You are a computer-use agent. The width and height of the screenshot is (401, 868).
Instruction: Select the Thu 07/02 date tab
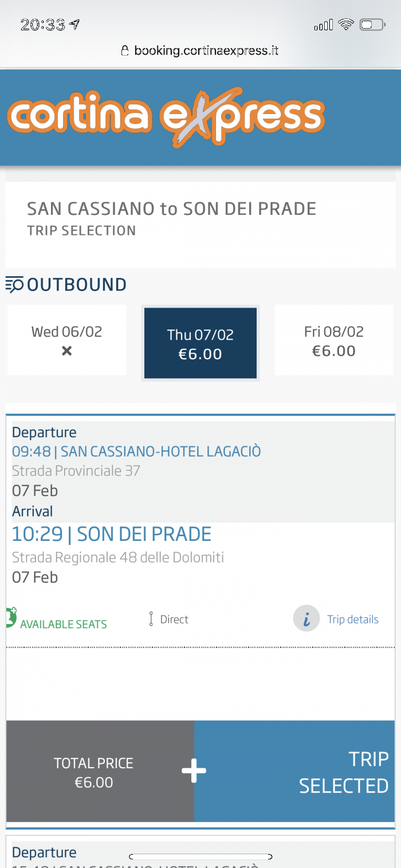pyautogui.click(x=200, y=343)
